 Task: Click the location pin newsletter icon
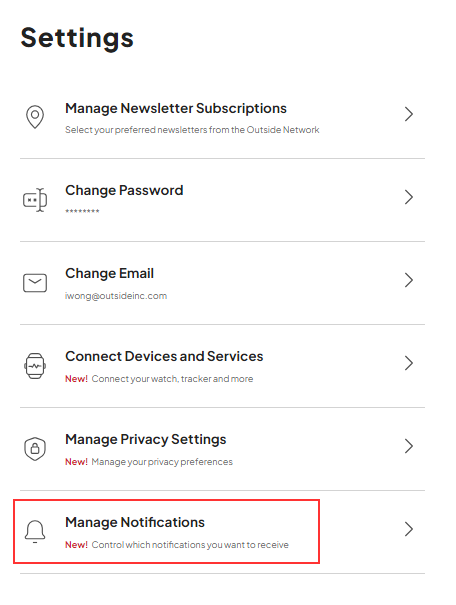[35, 117]
